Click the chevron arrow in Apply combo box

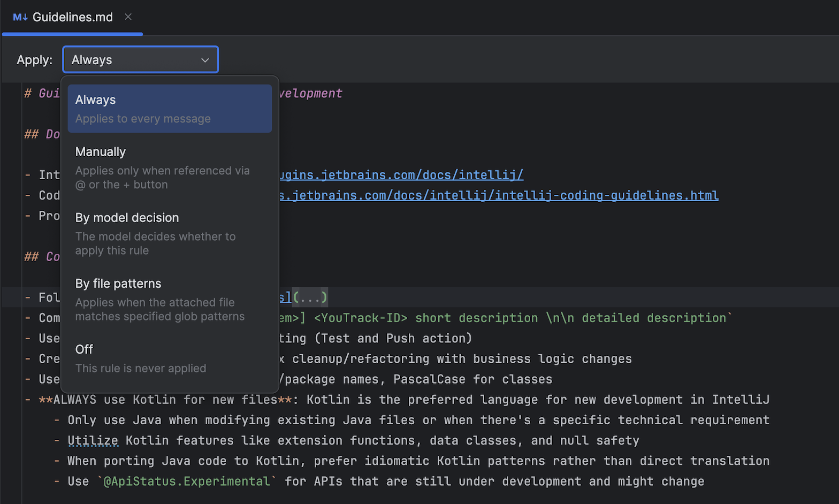coord(205,60)
